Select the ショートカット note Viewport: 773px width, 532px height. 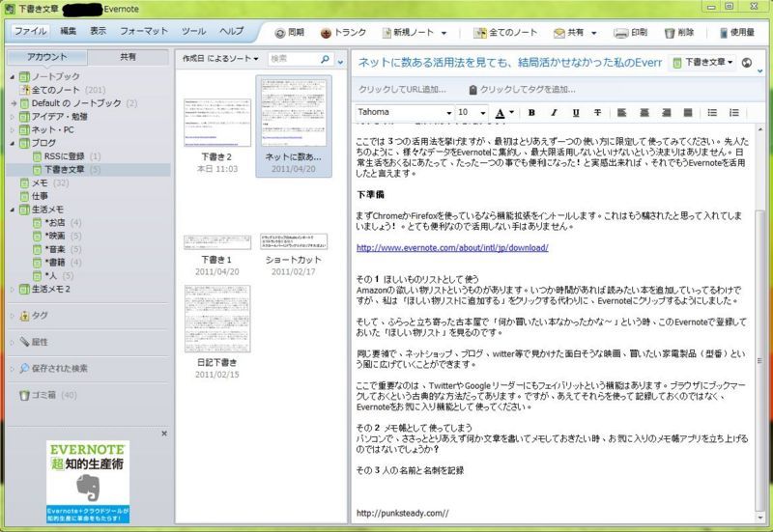[x=294, y=253]
